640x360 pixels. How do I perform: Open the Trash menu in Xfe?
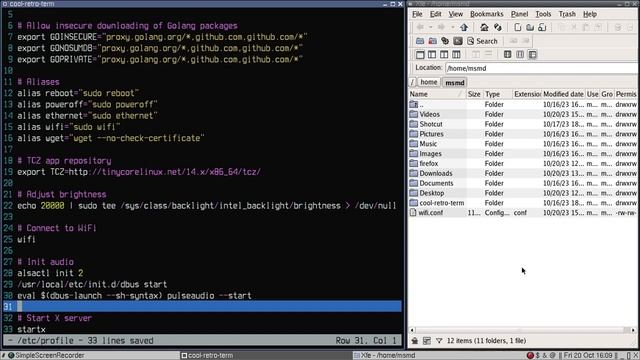tap(567, 14)
